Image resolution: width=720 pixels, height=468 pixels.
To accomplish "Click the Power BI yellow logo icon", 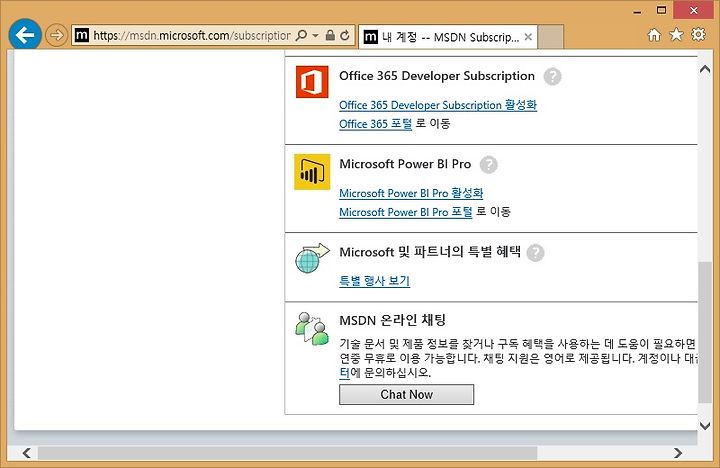I will point(312,172).
